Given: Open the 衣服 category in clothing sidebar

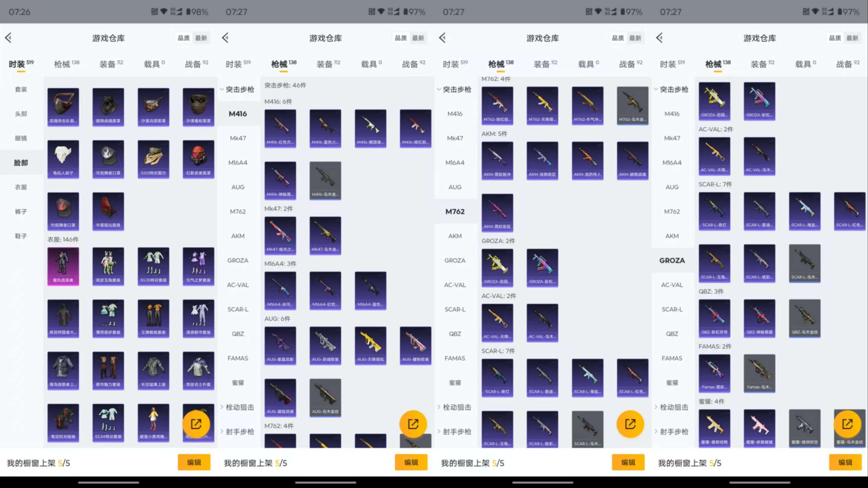Looking at the screenshot, I should click(x=21, y=187).
